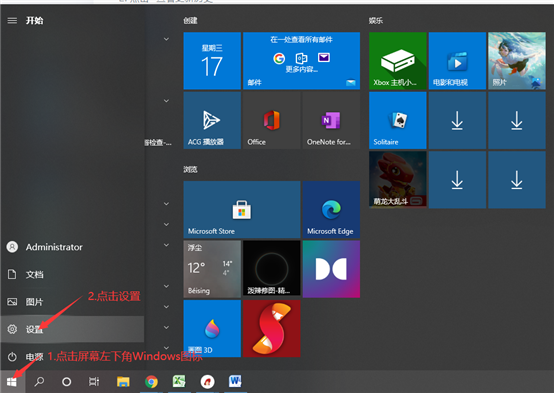Launch the Solitaire tile
This screenshot has height=393, width=554.
(x=397, y=120)
